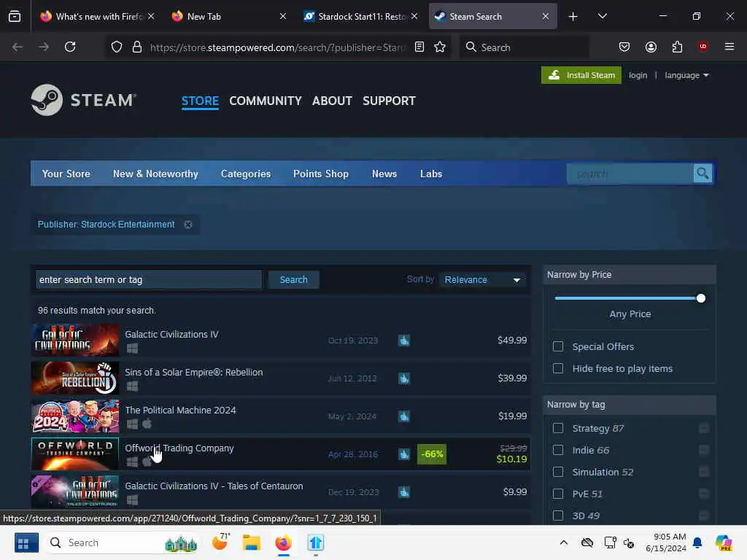The height and width of the screenshot is (560, 747).
Task: Adjust the Any Price slider handle
Action: [x=700, y=298]
